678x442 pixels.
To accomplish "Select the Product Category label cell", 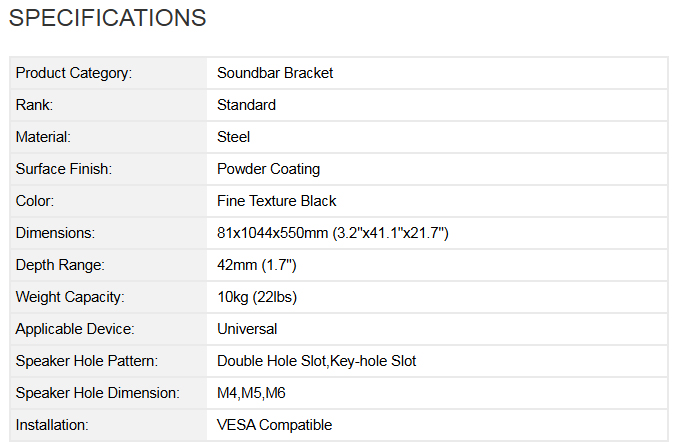I will (x=74, y=73).
